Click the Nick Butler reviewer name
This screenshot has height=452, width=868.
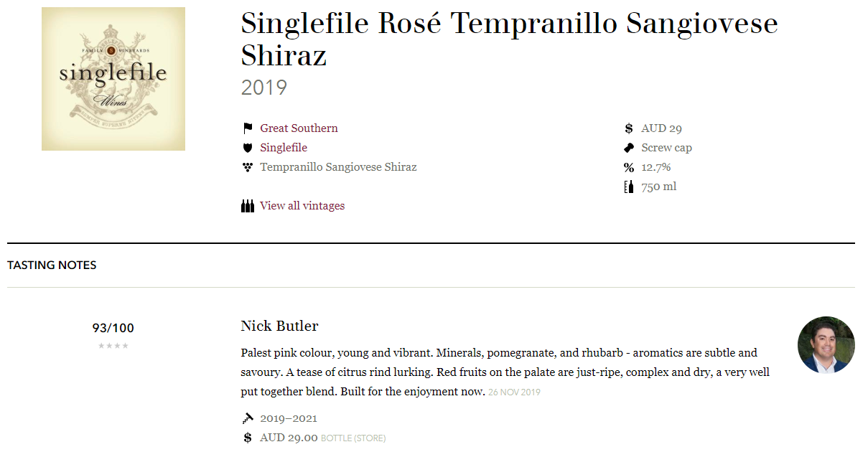tap(279, 326)
